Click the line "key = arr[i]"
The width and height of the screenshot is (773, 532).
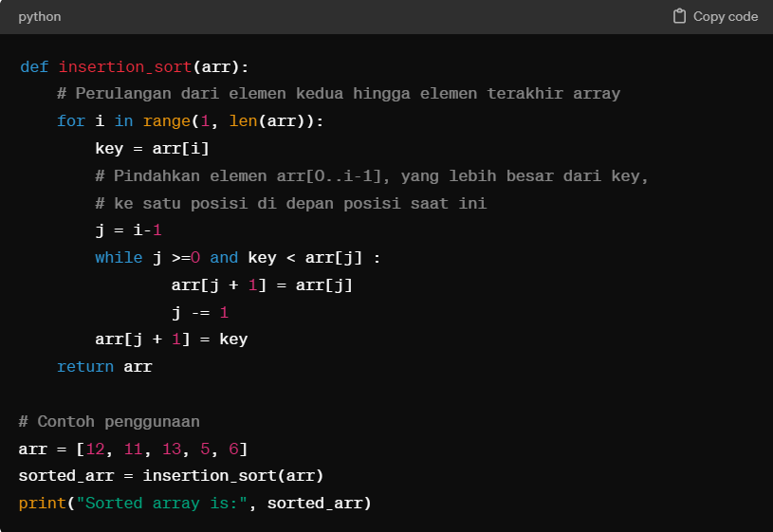click(x=152, y=148)
